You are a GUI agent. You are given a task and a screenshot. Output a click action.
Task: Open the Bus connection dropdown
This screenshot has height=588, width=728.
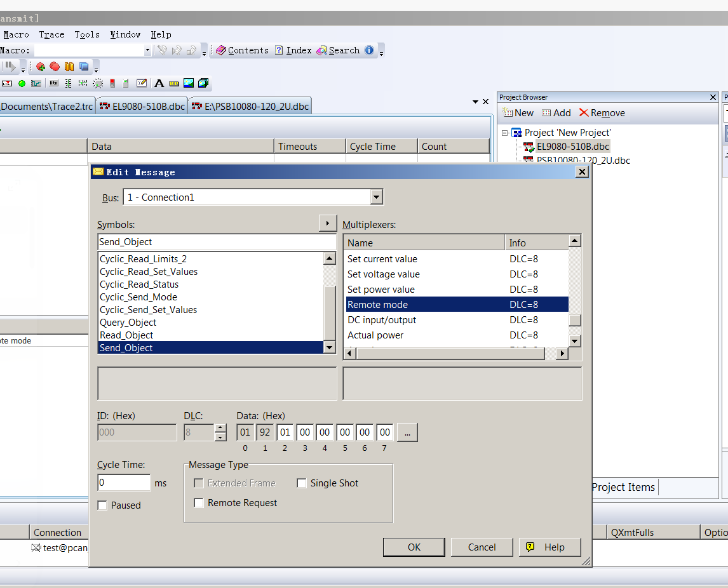coord(377,197)
